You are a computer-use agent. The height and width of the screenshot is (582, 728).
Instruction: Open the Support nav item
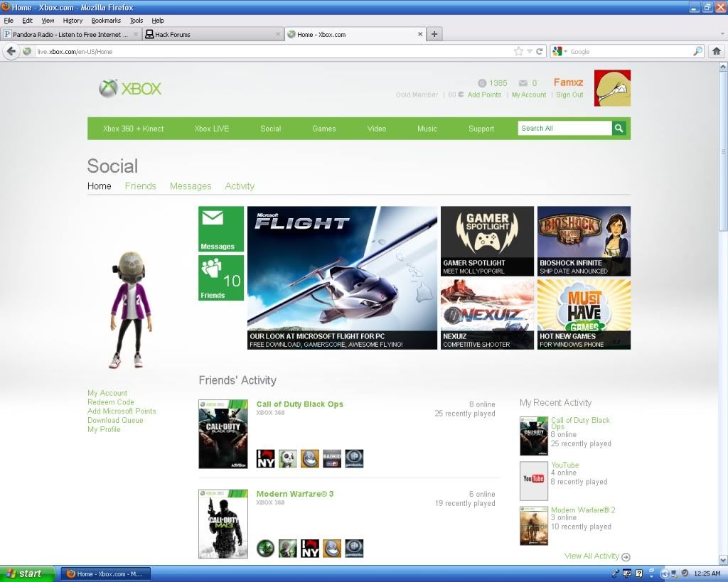tap(481, 129)
